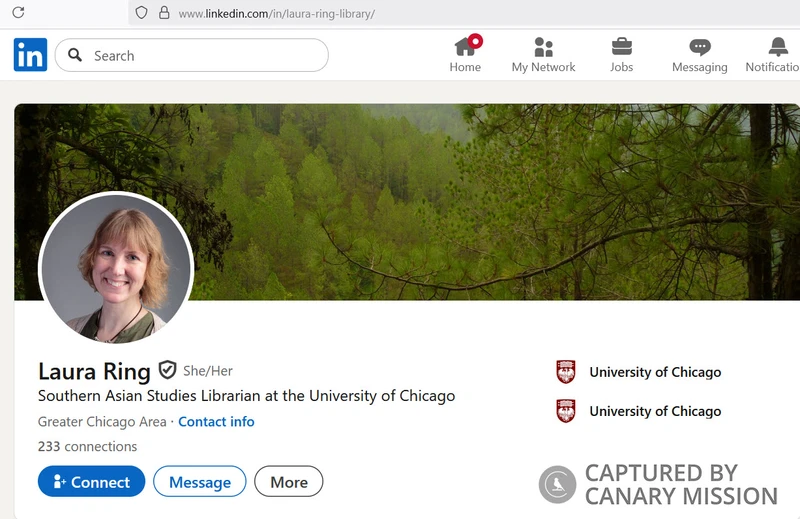Click the browser reload icon
The width and height of the screenshot is (800, 519).
point(18,12)
